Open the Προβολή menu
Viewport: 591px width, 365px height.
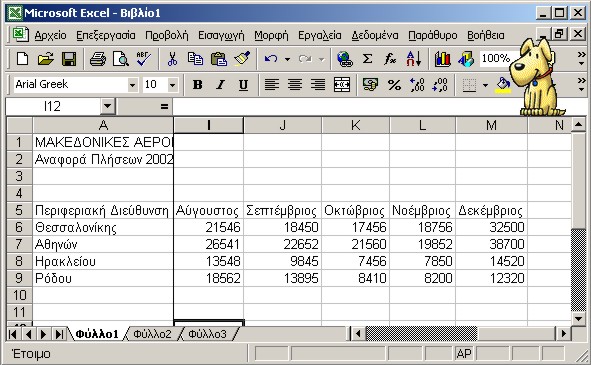167,35
